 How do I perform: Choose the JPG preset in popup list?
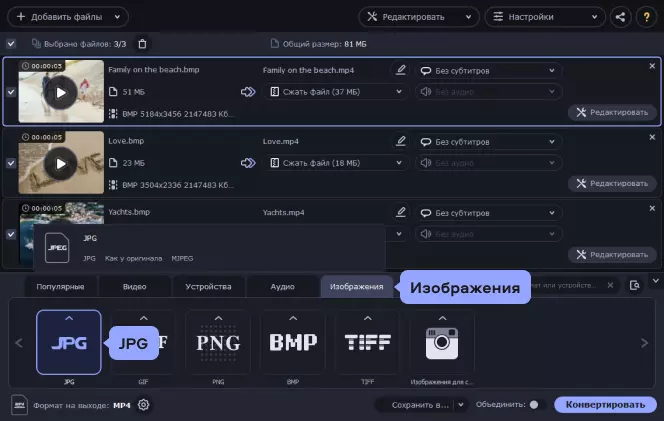(210, 248)
